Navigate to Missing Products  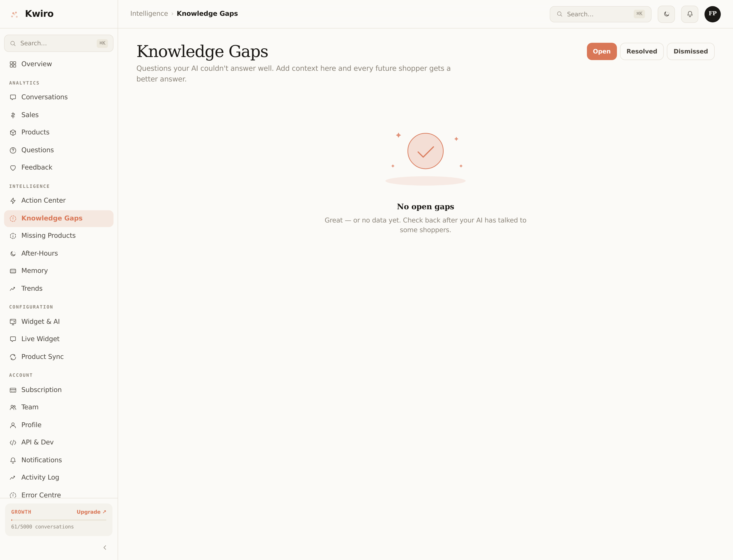click(59, 236)
